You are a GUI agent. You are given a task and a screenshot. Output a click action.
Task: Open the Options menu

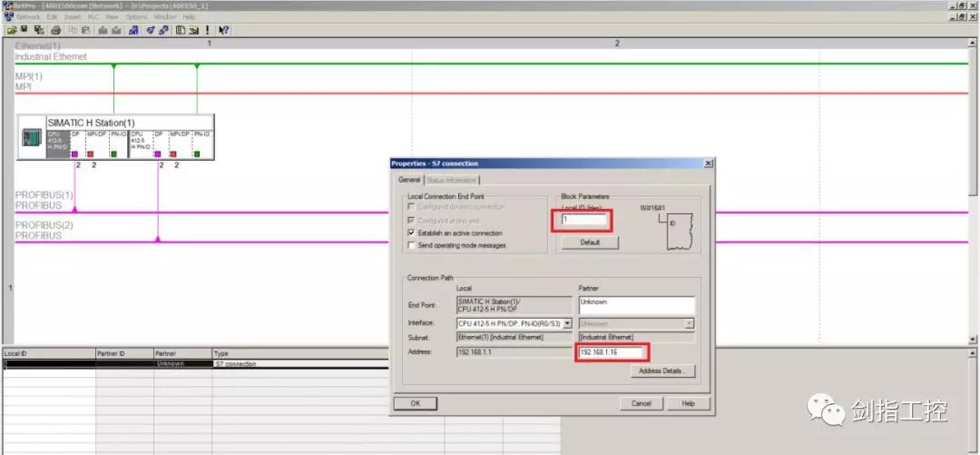136,16
